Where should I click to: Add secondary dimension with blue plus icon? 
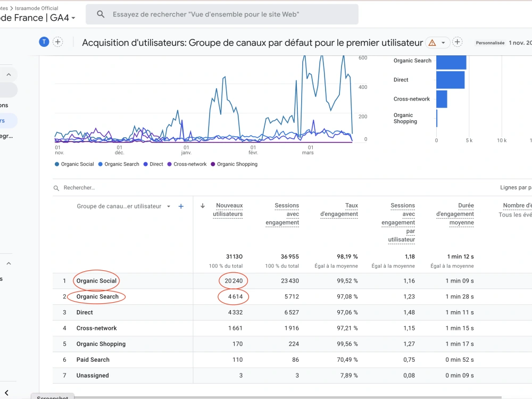(181, 206)
